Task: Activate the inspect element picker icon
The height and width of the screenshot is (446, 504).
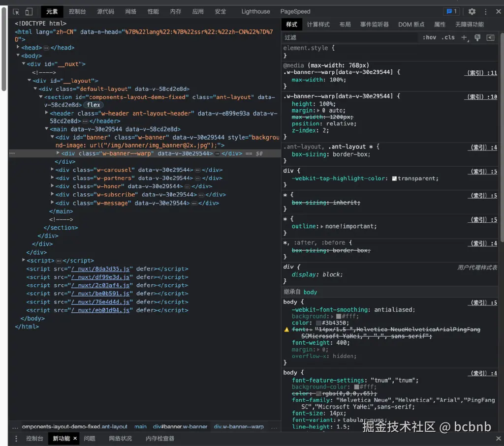Action: point(16,12)
